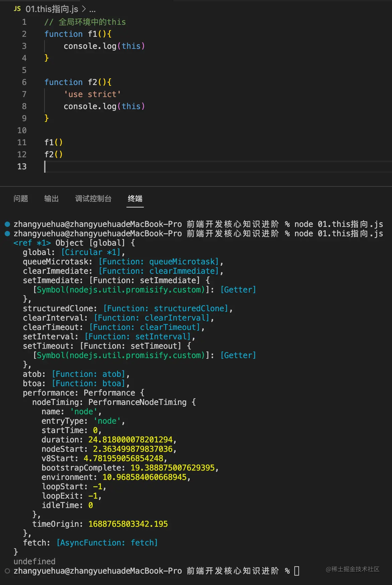
Task: Click the 'nodeTiming: PerformanceNodeTiming {' line
Action: click(114, 402)
